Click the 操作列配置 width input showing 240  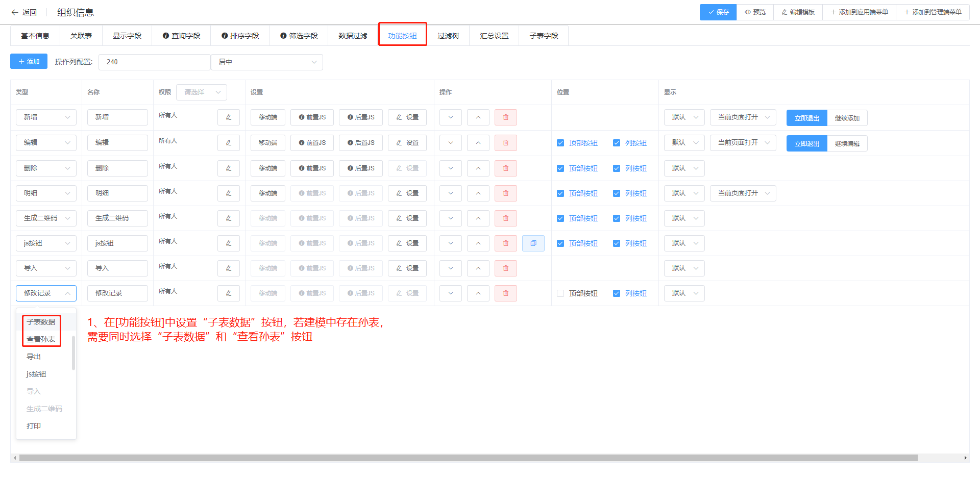(154, 62)
